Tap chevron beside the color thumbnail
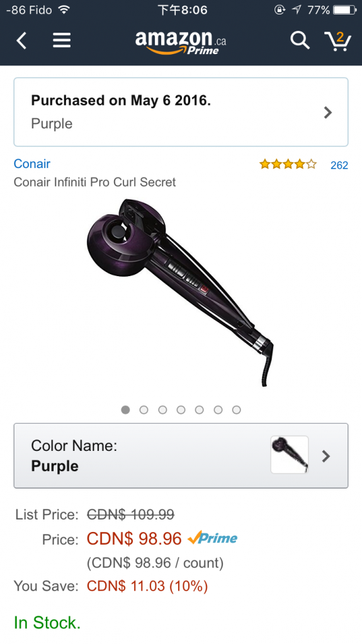362x644 pixels. 326,457
